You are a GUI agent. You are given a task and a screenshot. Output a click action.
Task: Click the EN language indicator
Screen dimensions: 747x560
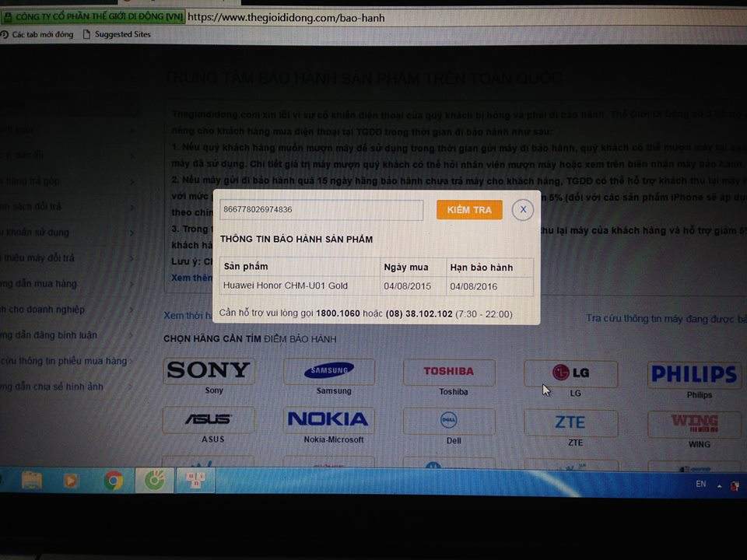(x=701, y=484)
